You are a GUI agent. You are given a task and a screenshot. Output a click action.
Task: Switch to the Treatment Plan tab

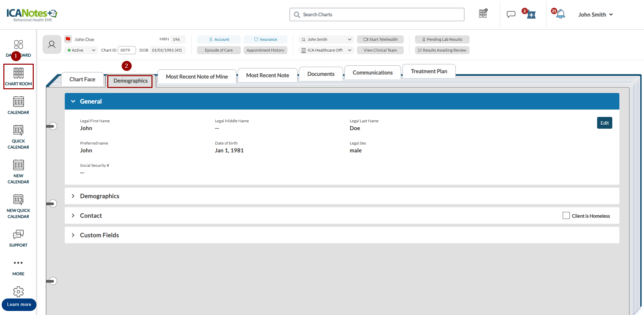(429, 71)
